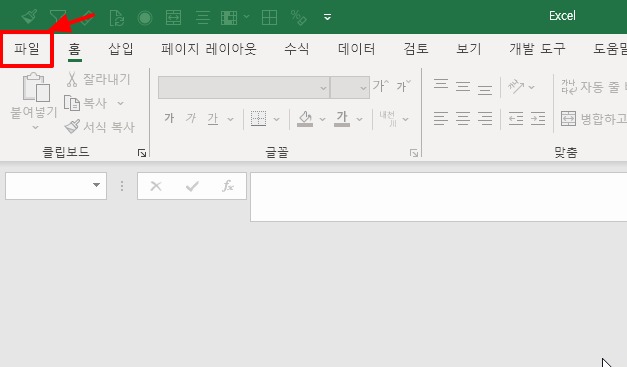Click 병합하고 merge and center button
The width and height of the screenshot is (627, 367).
[593, 119]
